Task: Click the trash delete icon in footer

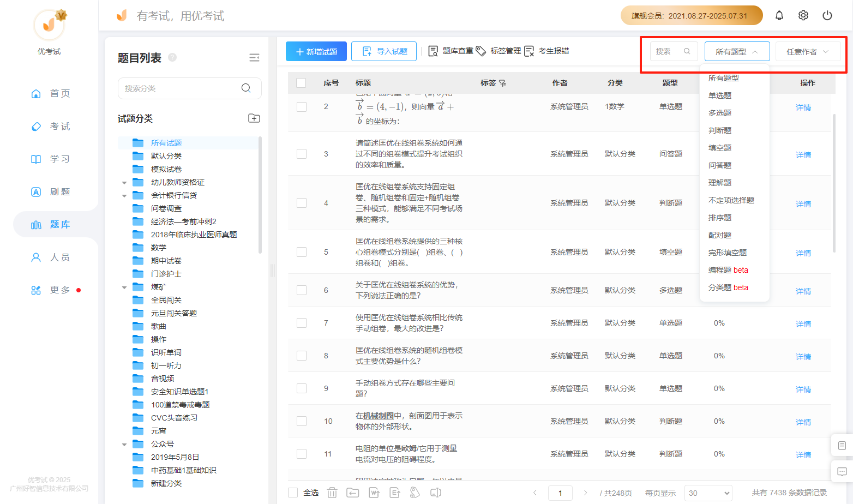Action: (x=332, y=493)
